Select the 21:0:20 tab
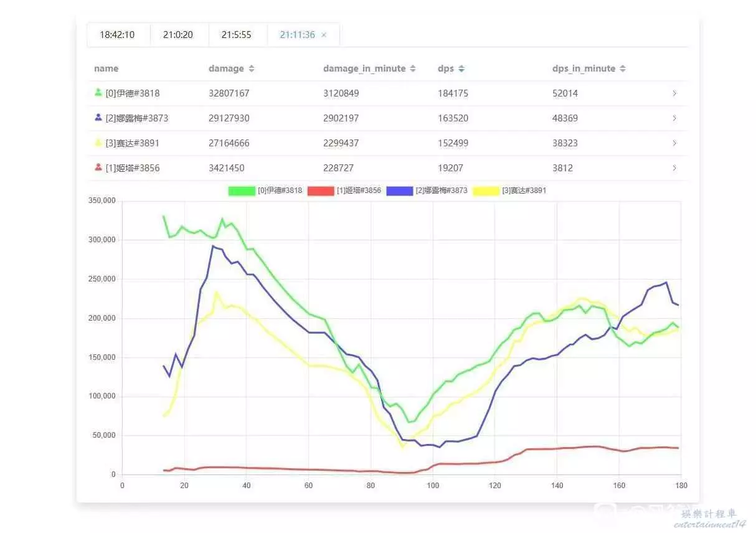Viewport: 756px width, 533px height. coord(178,35)
